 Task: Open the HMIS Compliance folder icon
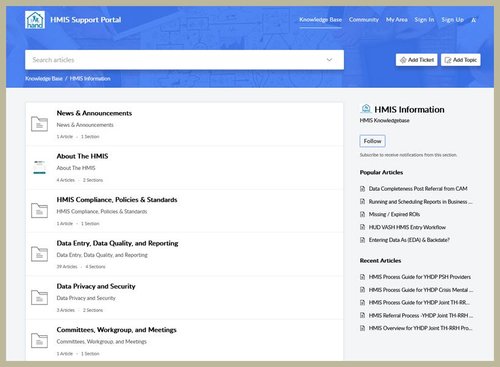point(39,211)
